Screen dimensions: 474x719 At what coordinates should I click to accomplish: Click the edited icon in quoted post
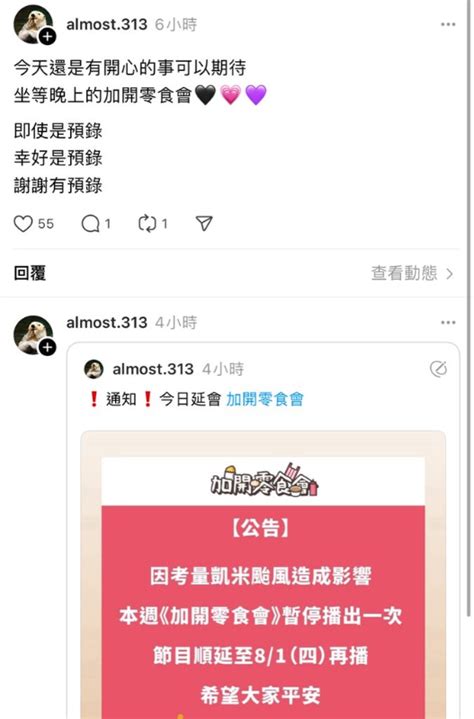(x=438, y=369)
